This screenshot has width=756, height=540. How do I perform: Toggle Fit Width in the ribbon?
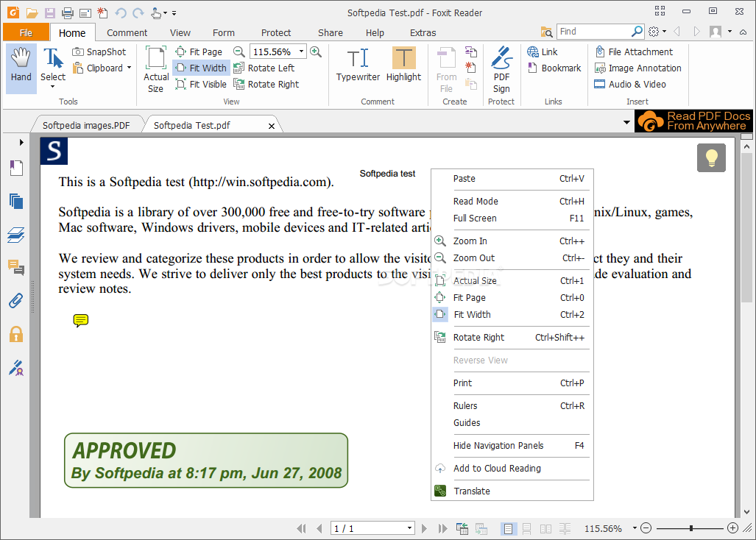point(201,68)
